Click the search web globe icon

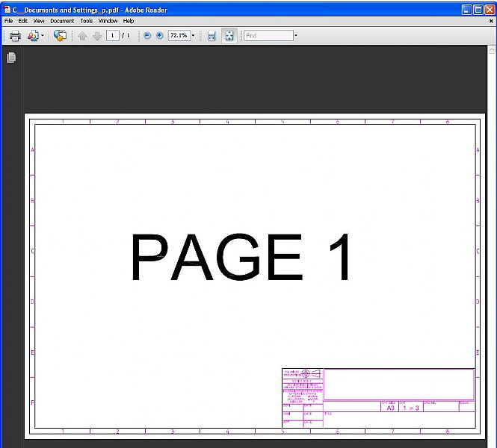[60, 35]
